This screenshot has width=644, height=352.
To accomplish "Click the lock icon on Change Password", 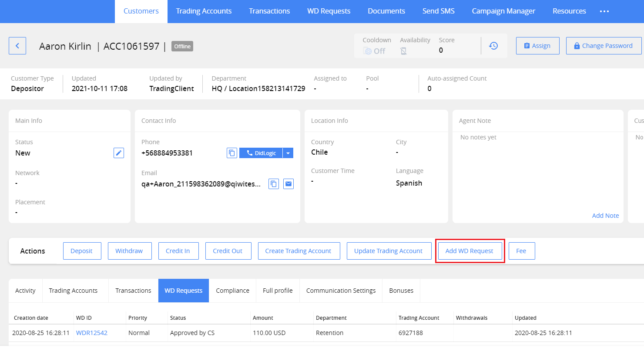I will pos(577,45).
